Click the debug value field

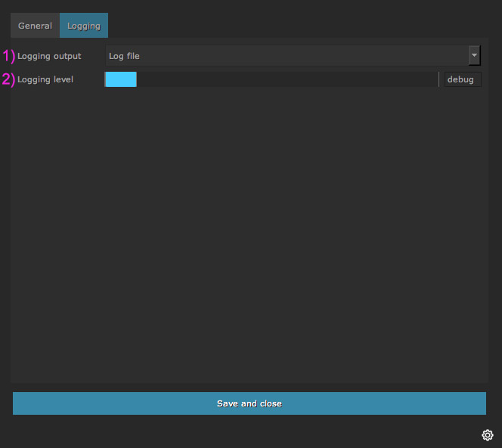point(461,79)
